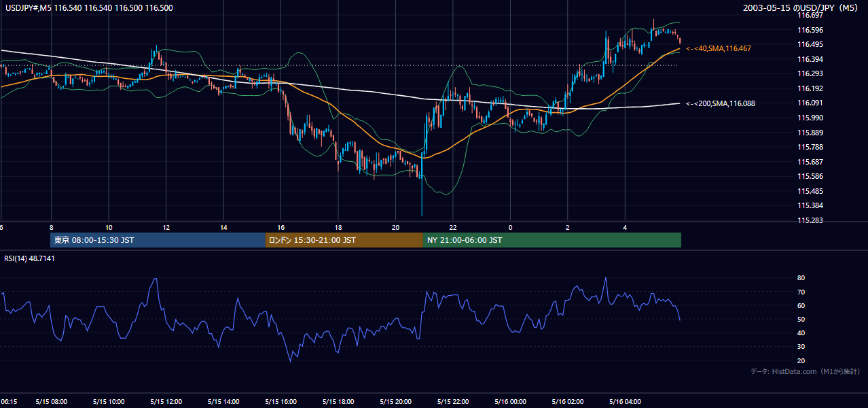Click the RSI(14) 48.7141 indicator label

(30, 258)
